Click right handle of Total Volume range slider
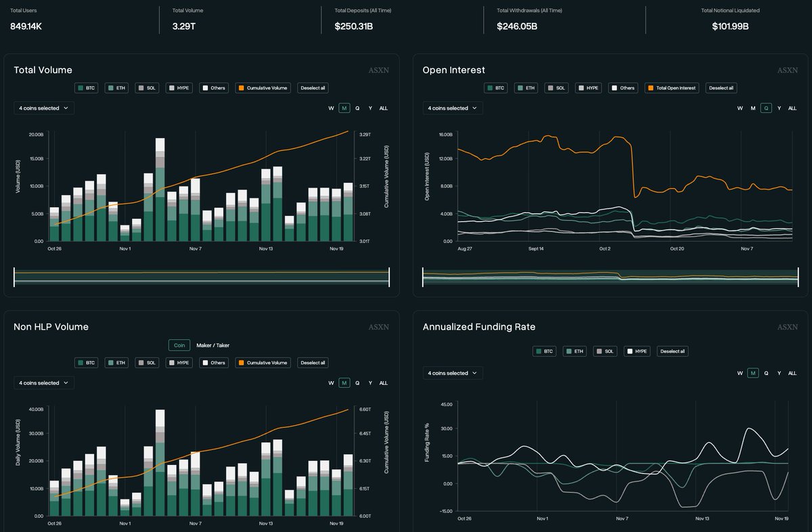 pyautogui.click(x=389, y=277)
